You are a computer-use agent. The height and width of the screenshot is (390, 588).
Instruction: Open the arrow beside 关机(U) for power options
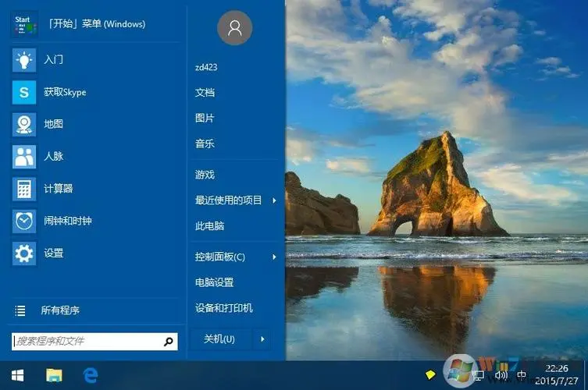click(262, 339)
